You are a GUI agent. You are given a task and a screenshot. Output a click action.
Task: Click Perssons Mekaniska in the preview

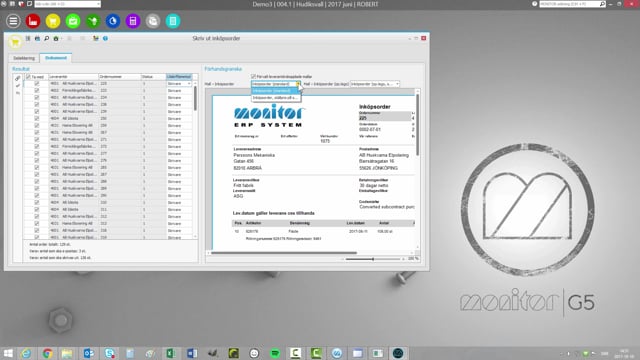coord(254,155)
